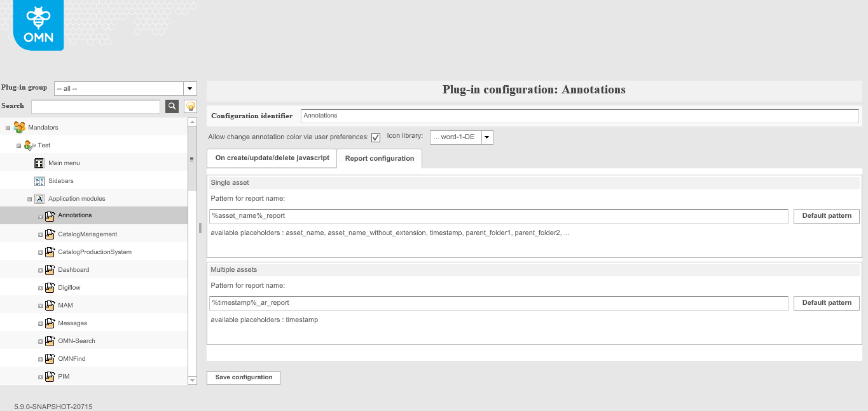Open the Icon library dropdown
This screenshot has height=411, width=868.
click(x=486, y=137)
